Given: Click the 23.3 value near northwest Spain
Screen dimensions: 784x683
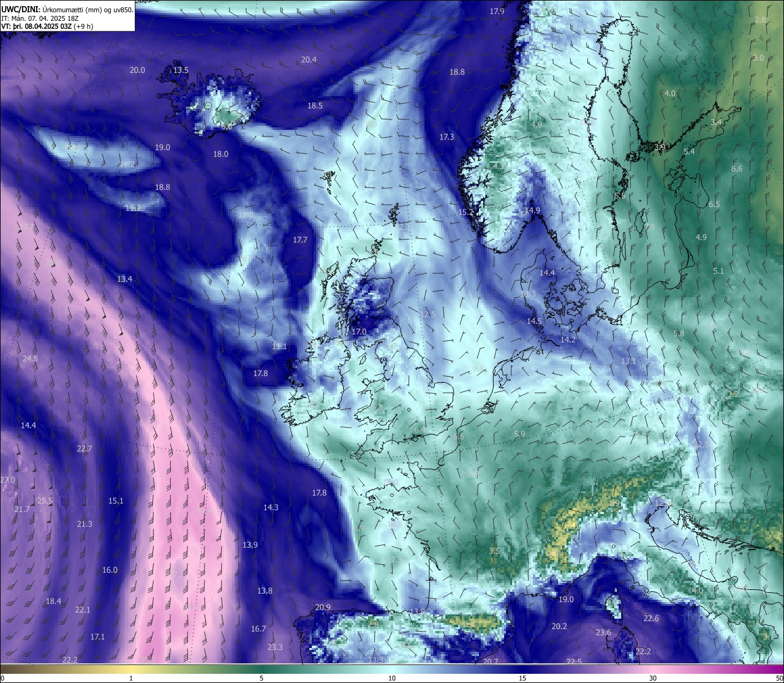Looking at the screenshot, I should tap(275, 647).
